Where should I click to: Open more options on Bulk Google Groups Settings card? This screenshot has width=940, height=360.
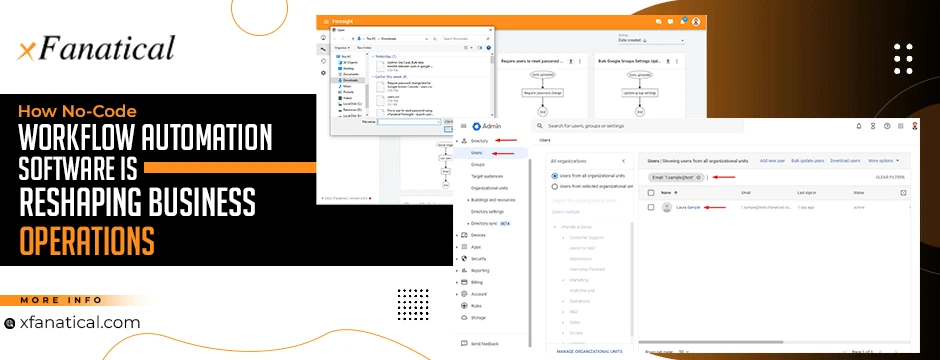pyautogui.click(x=678, y=60)
